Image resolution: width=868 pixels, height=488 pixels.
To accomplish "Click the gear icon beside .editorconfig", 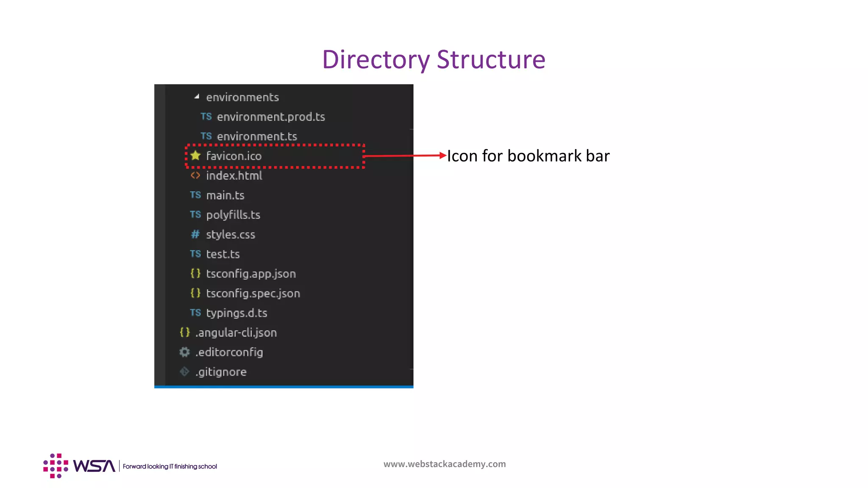I will coord(184,352).
